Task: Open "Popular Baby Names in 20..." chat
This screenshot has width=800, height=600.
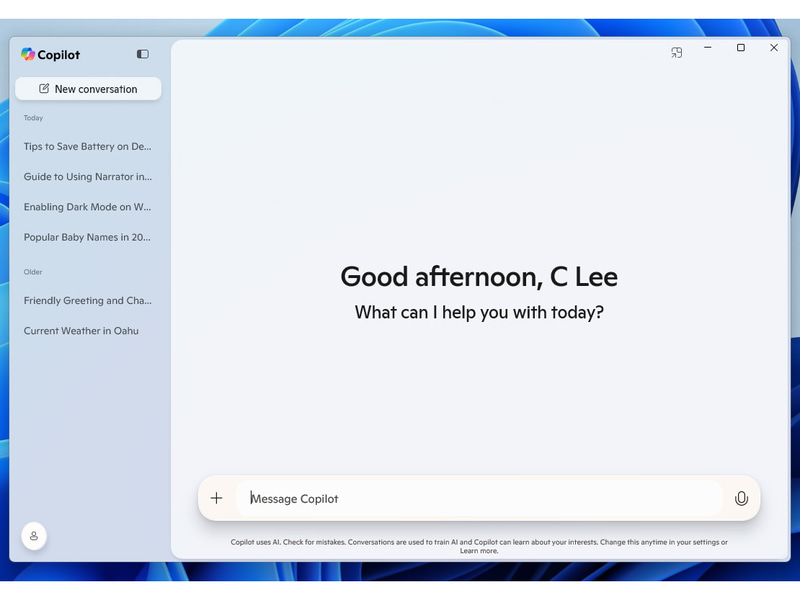Action: [87, 237]
